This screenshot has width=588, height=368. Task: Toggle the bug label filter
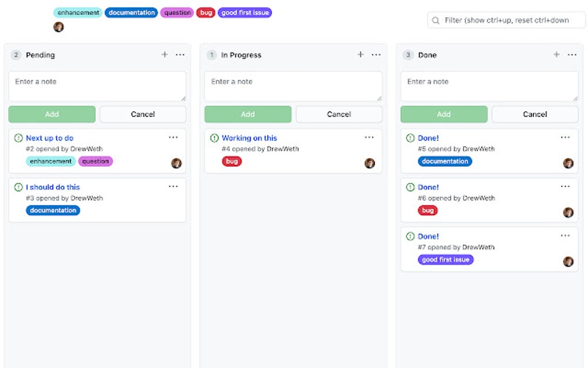[x=206, y=12]
